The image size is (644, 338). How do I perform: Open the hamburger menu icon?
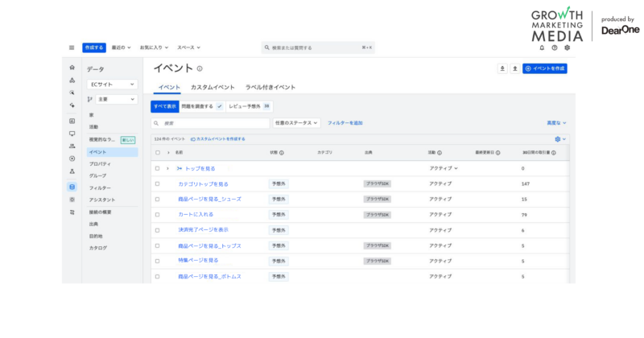(x=72, y=47)
